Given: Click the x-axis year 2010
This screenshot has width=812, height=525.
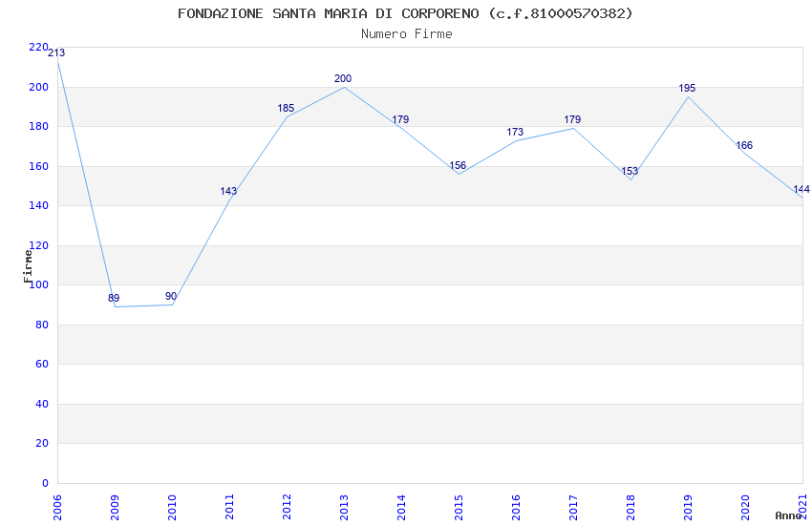Looking at the screenshot, I should coord(173,507).
